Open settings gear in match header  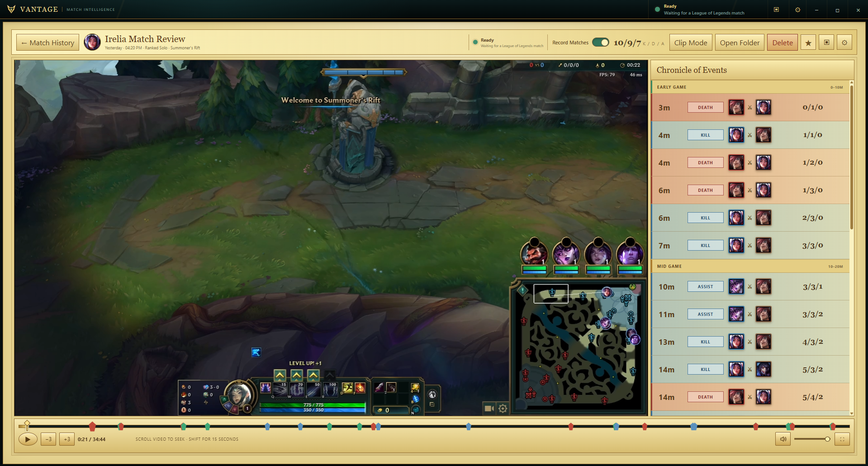click(844, 43)
